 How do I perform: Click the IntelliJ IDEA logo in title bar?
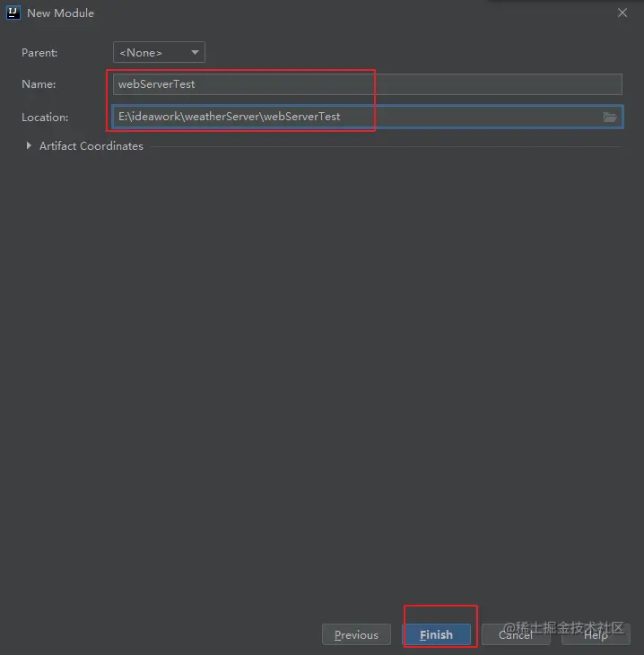tap(13, 13)
